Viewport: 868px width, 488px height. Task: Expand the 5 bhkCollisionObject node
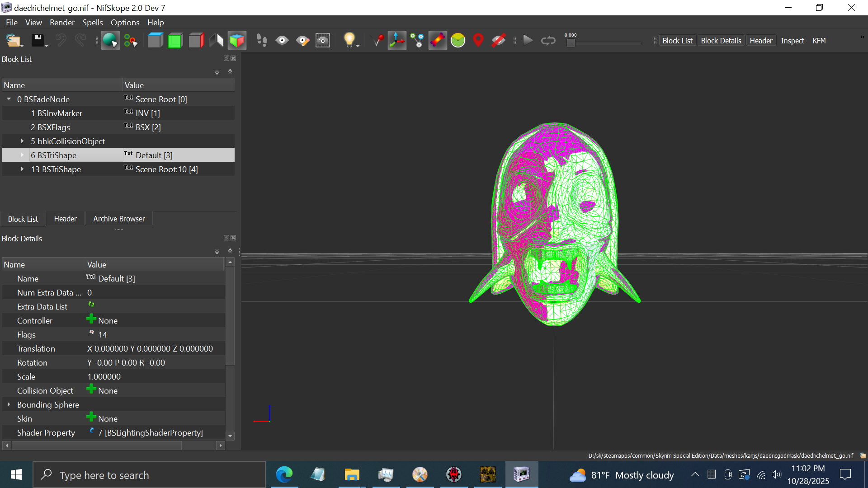22,141
